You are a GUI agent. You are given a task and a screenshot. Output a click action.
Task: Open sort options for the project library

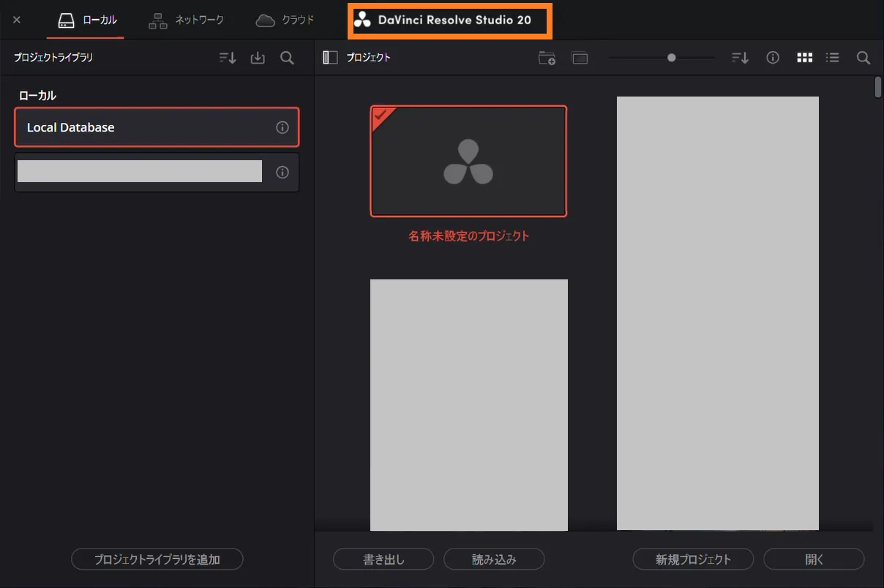pyautogui.click(x=227, y=58)
